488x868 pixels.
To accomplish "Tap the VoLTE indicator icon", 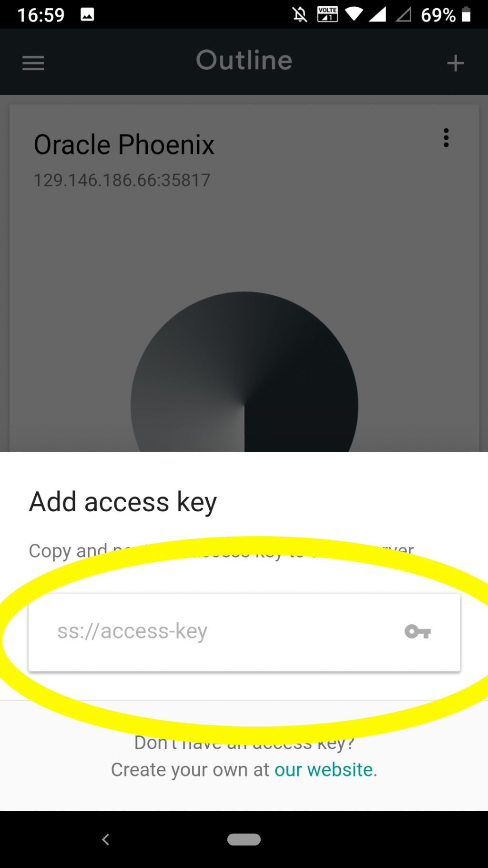I will tap(327, 14).
